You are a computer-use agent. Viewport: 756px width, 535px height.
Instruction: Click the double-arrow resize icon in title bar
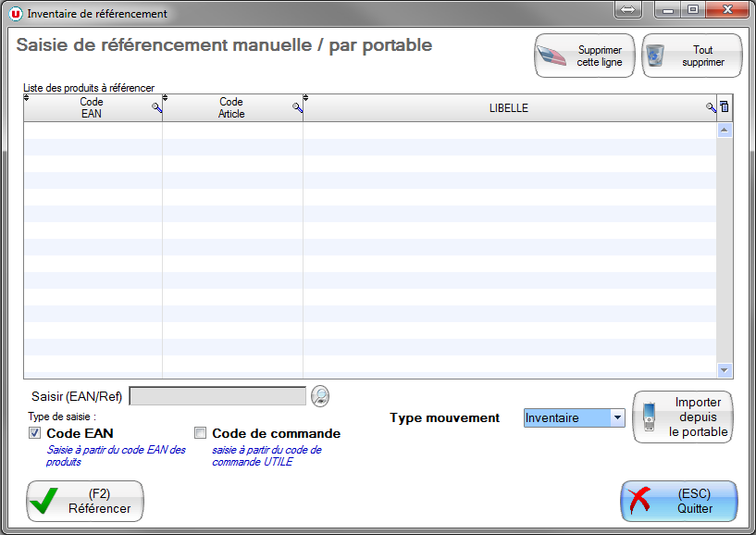coord(626,11)
